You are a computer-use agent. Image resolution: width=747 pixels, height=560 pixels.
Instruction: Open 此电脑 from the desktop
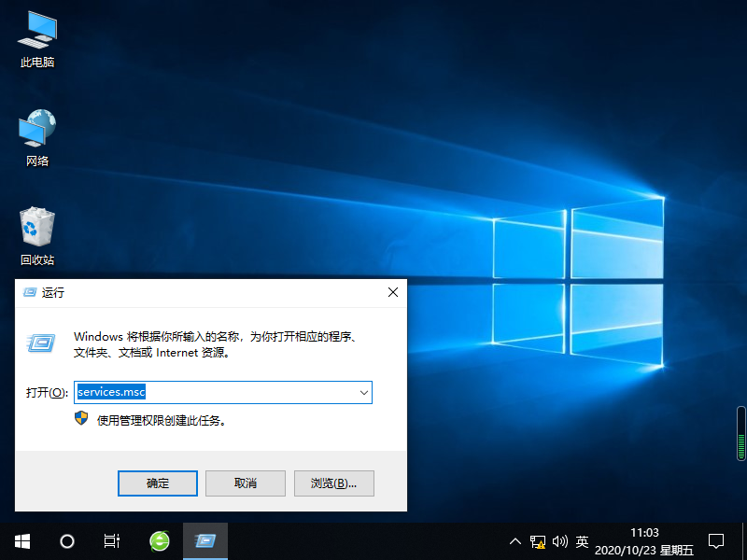(35, 37)
